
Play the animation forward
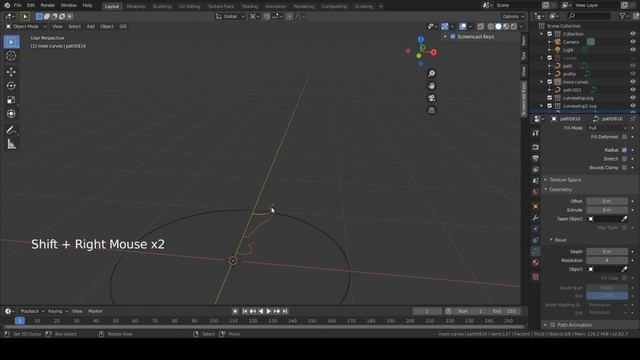pyautogui.click(x=269, y=311)
